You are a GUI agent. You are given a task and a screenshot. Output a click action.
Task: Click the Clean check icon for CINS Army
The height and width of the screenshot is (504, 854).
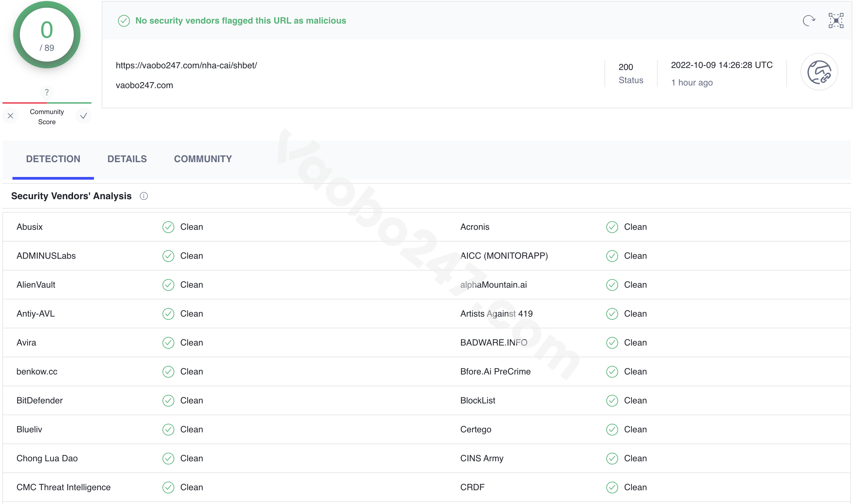click(x=612, y=458)
